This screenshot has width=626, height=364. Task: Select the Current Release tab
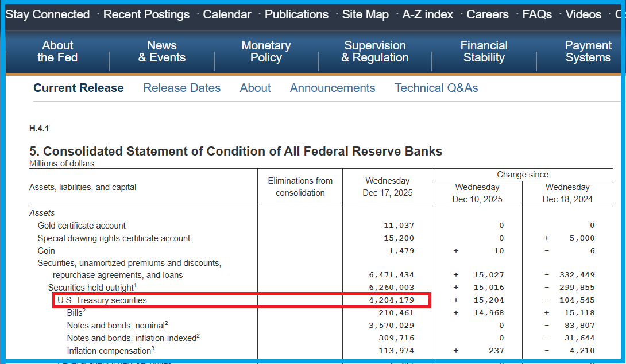tap(79, 88)
